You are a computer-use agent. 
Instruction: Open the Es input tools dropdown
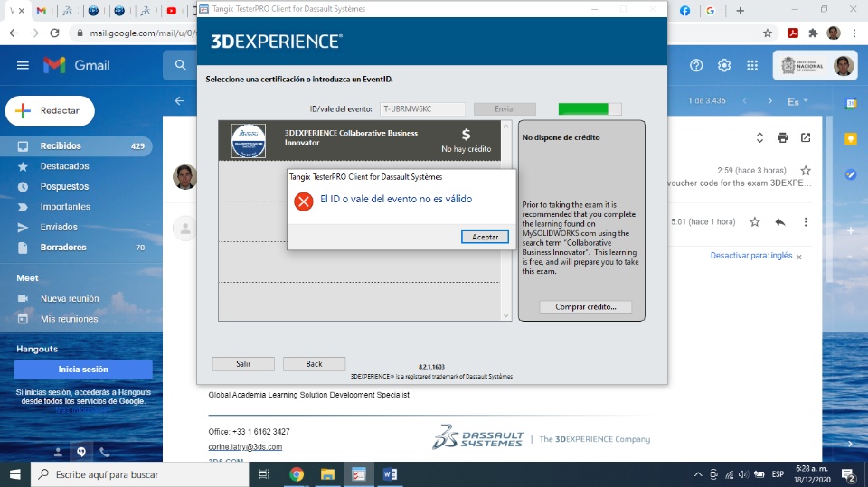tap(797, 101)
